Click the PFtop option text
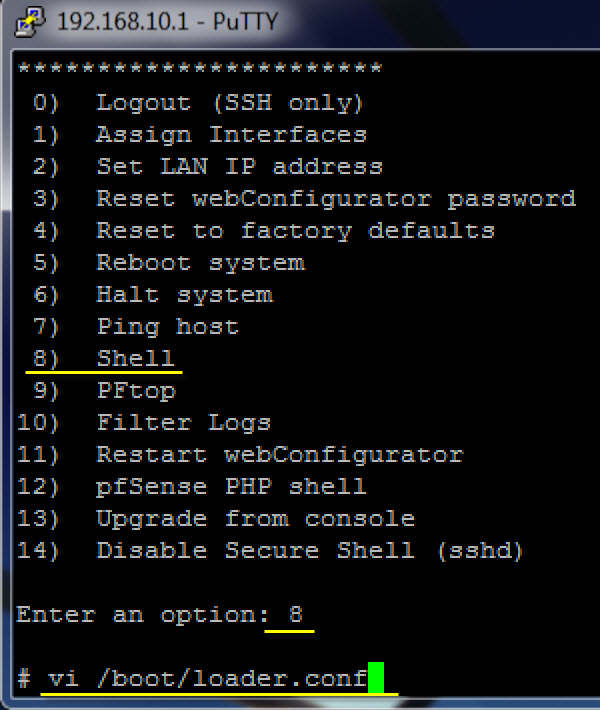 135,390
